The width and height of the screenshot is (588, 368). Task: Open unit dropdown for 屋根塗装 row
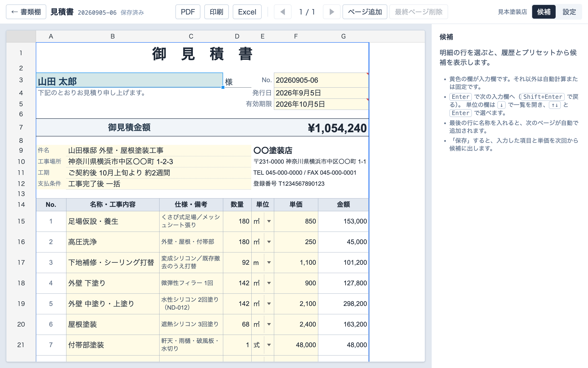(x=269, y=324)
